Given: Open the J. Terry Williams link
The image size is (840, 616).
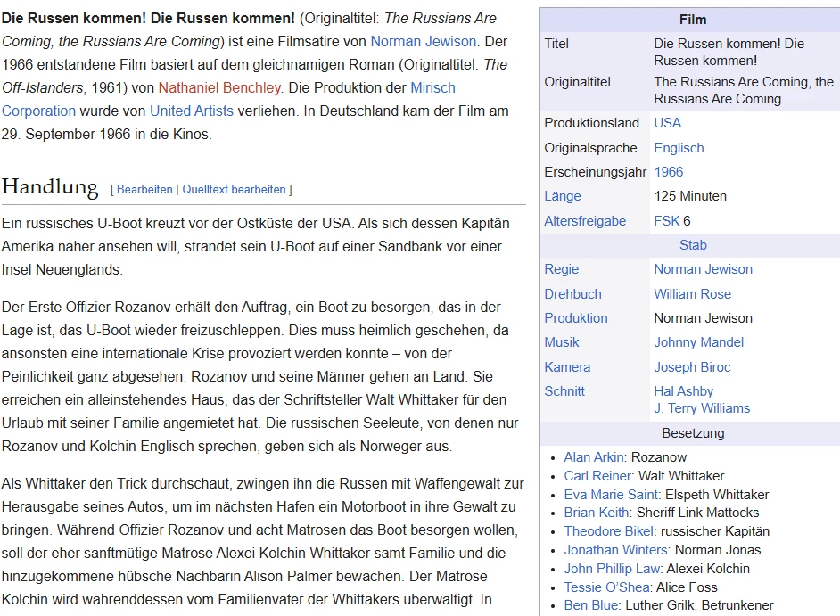Looking at the screenshot, I should [702, 408].
